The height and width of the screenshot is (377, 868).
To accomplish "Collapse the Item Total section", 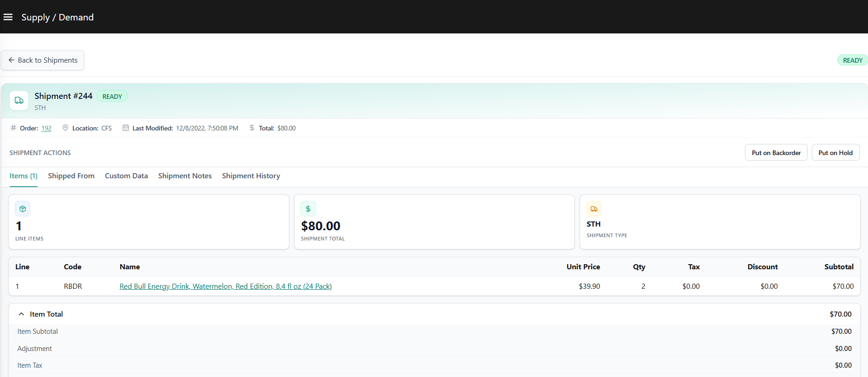I will point(21,314).
